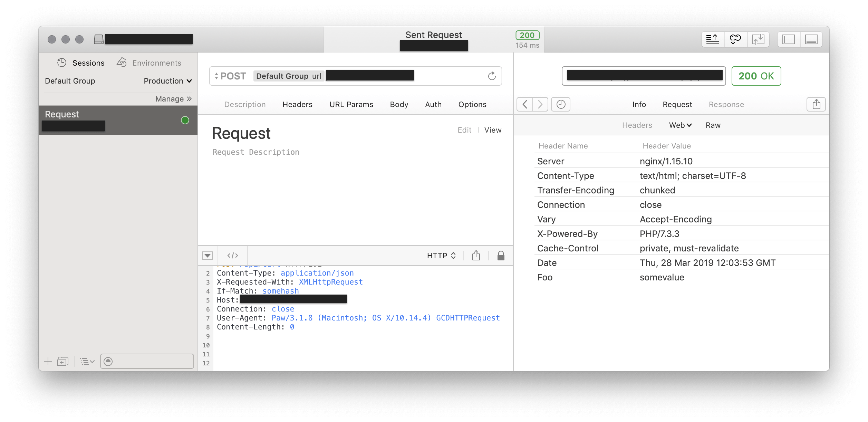Click the export response share icon

[816, 104]
